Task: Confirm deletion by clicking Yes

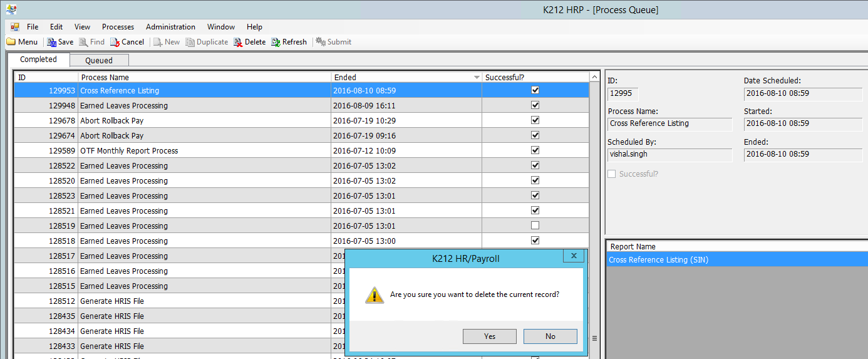Action: coord(490,336)
